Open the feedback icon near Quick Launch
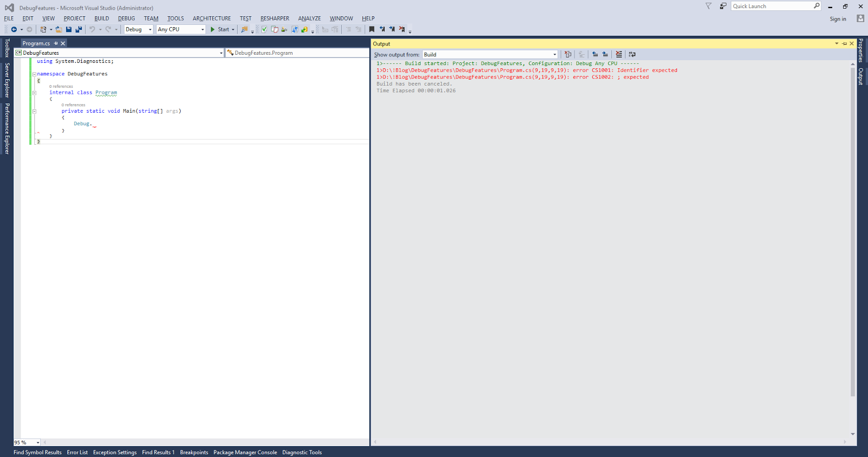Screen dimensions: 868x457 click(x=723, y=6)
